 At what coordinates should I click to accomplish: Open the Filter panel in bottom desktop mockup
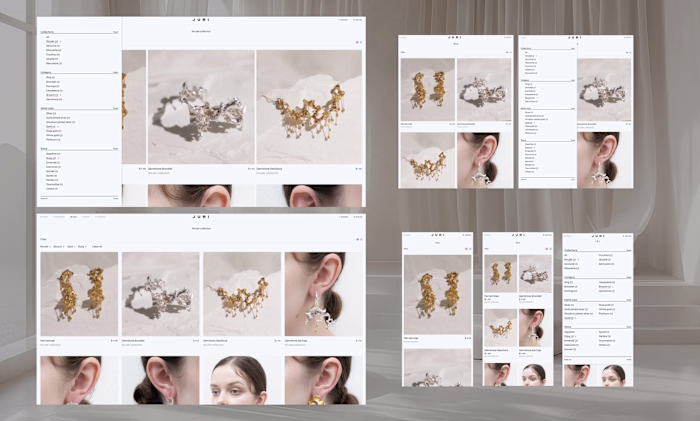[x=43, y=239]
